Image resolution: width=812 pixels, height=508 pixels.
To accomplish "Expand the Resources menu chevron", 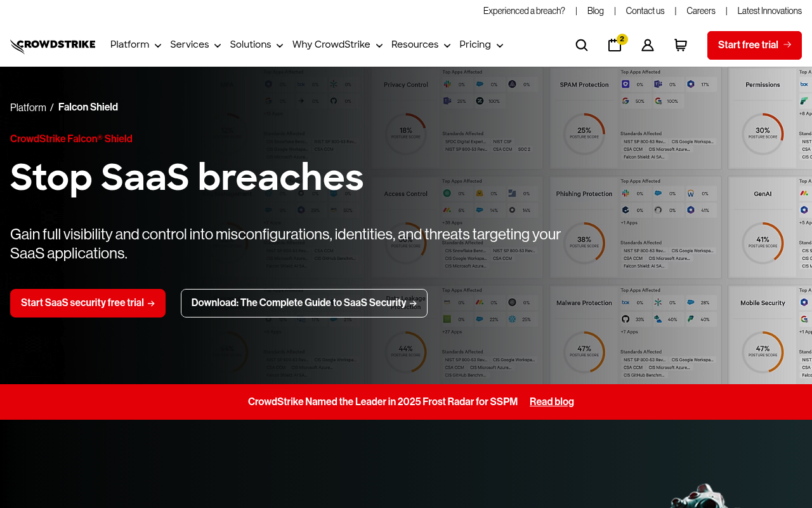I will click(447, 46).
